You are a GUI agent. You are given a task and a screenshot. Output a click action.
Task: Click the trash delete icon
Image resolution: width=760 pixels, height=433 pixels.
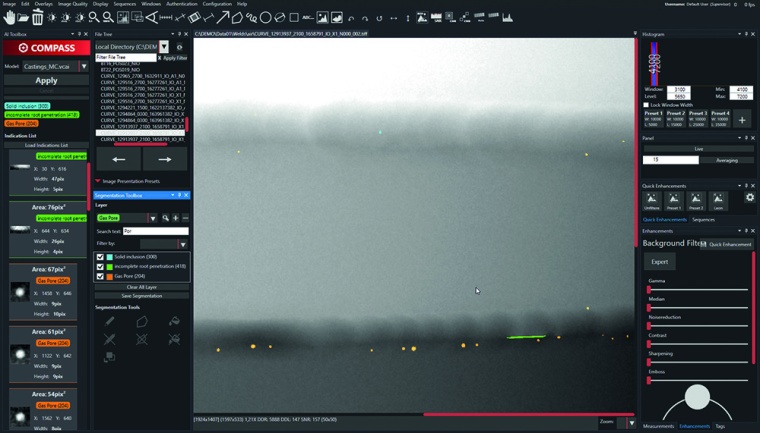37,17
